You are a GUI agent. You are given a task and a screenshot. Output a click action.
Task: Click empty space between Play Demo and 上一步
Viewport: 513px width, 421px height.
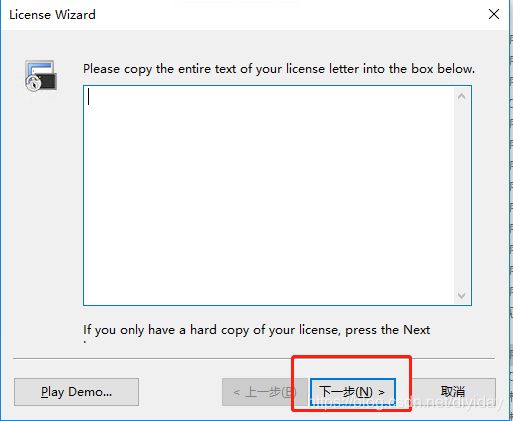click(180, 392)
